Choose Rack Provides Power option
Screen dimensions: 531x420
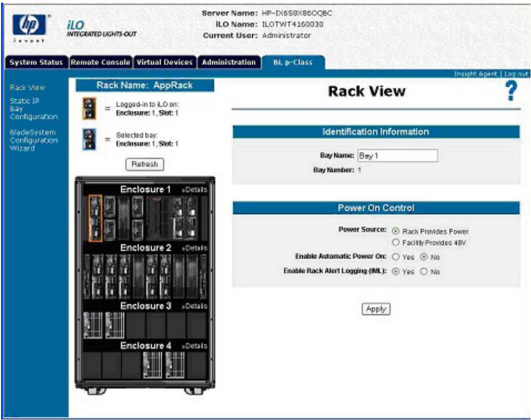[x=395, y=231]
